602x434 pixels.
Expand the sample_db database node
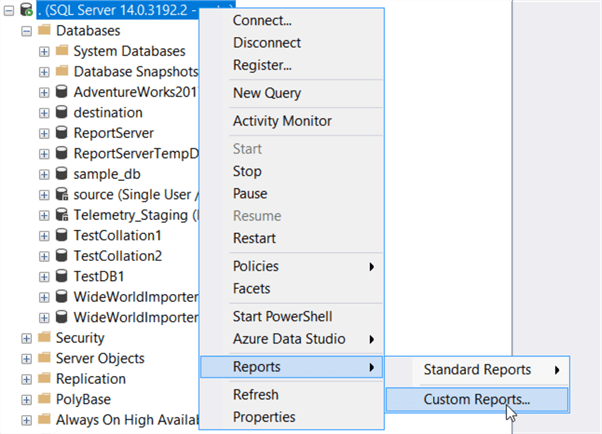(x=44, y=174)
